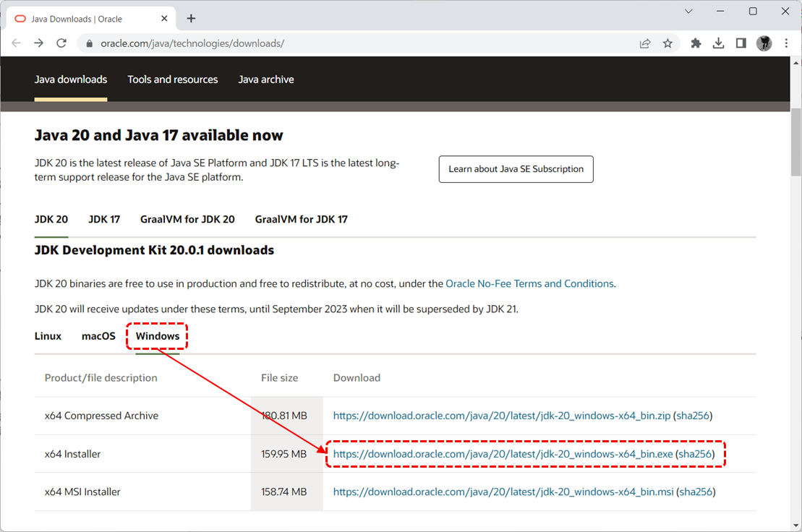Image resolution: width=802 pixels, height=532 pixels.
Task: Download the windows-x64_bin.exe installer link
Action: [x=503, y=454]
